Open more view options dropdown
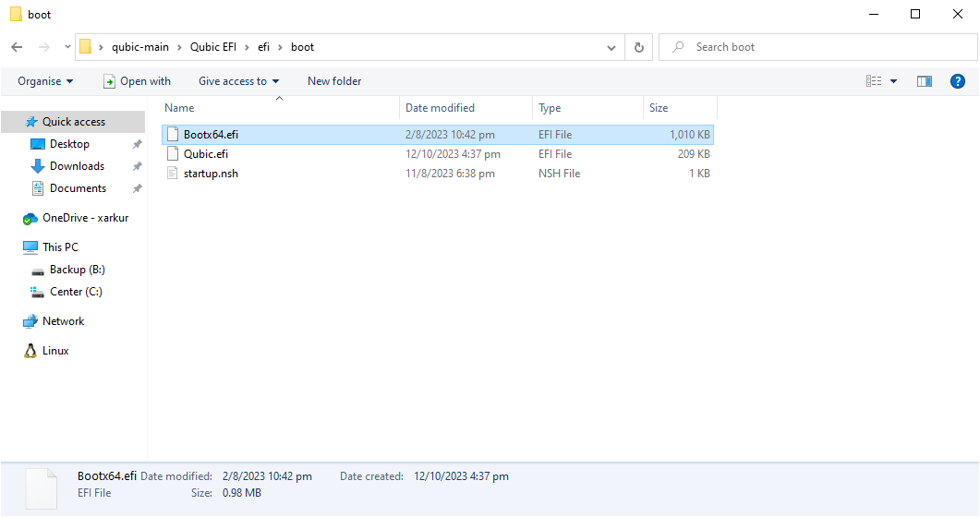 [894, 81]
